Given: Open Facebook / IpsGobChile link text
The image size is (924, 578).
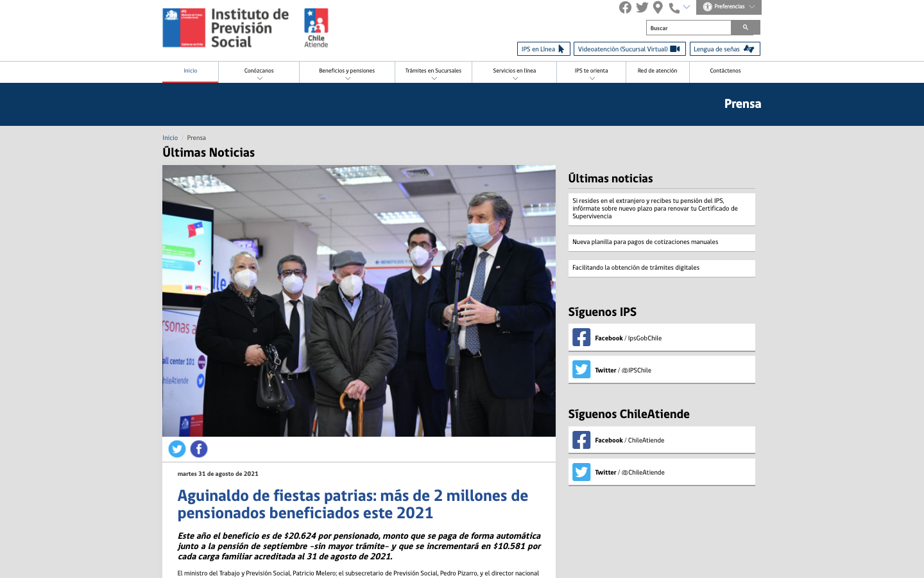Looking at the screenshot, I should point(628,338).
